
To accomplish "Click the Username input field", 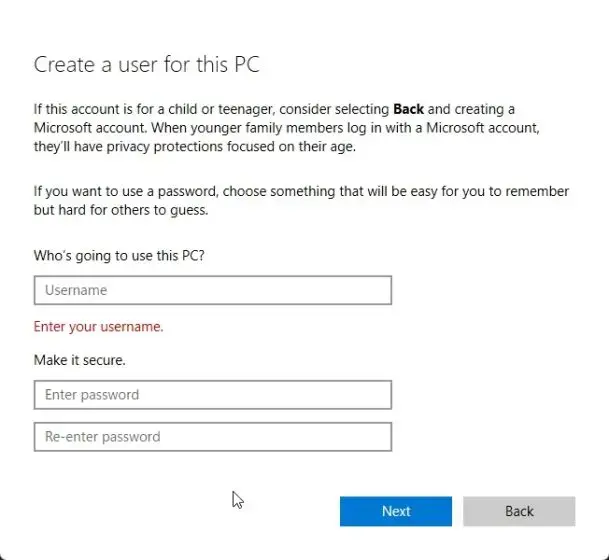I will point(212,290).
